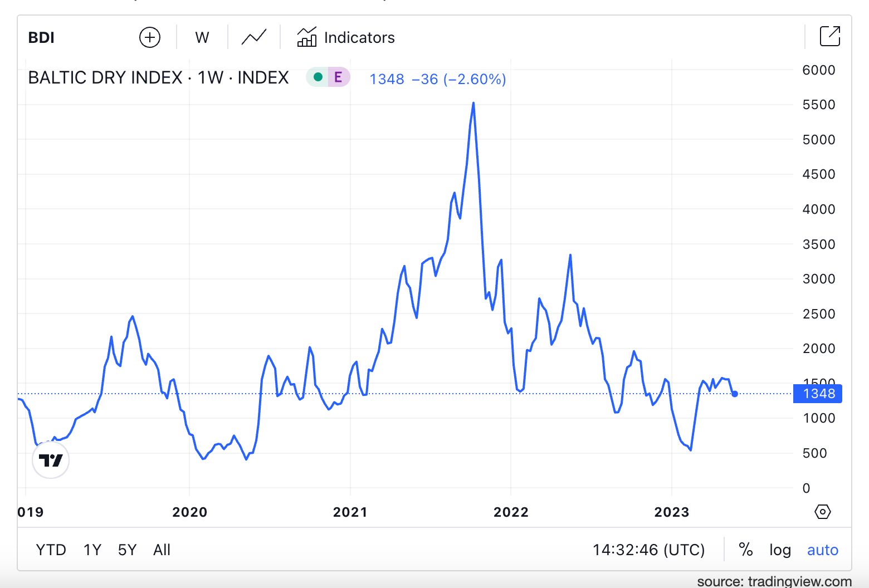Image resolution: width=869 pixels, height=588 pixels.
Task: Select the line chart style icon
Action: point(253,37)
